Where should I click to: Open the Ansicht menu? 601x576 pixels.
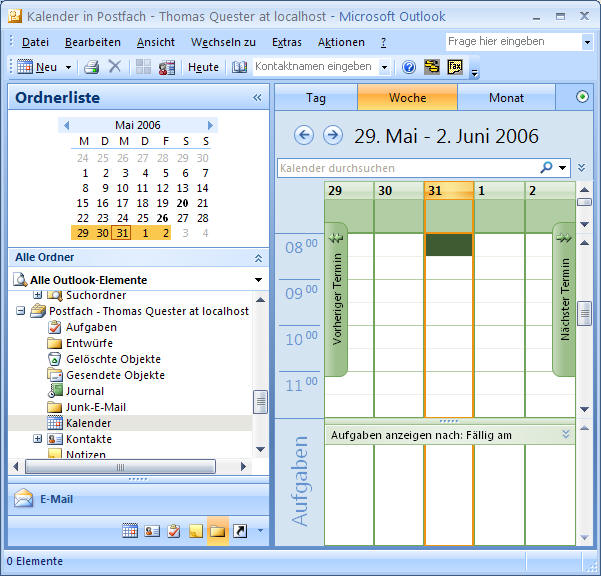[x=156, y=42]
